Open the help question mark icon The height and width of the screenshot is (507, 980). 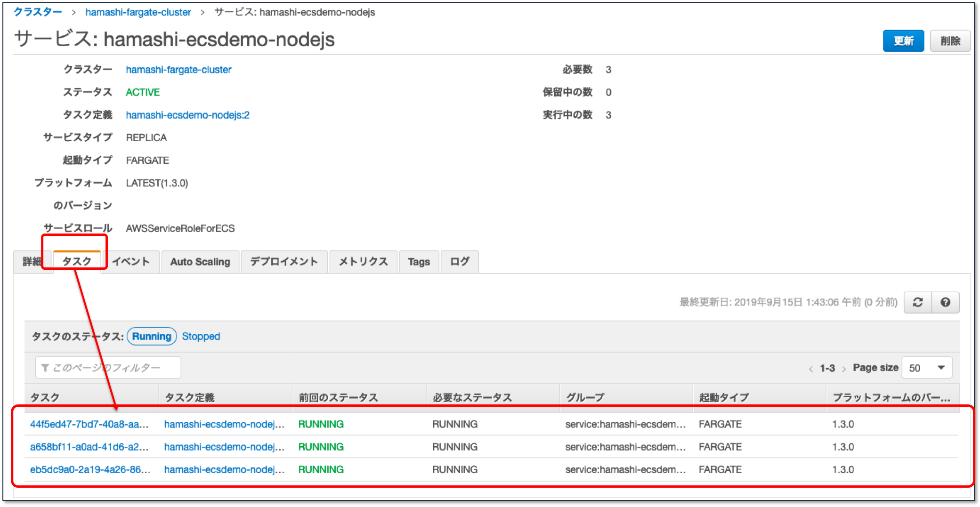(x=945, y=302)
